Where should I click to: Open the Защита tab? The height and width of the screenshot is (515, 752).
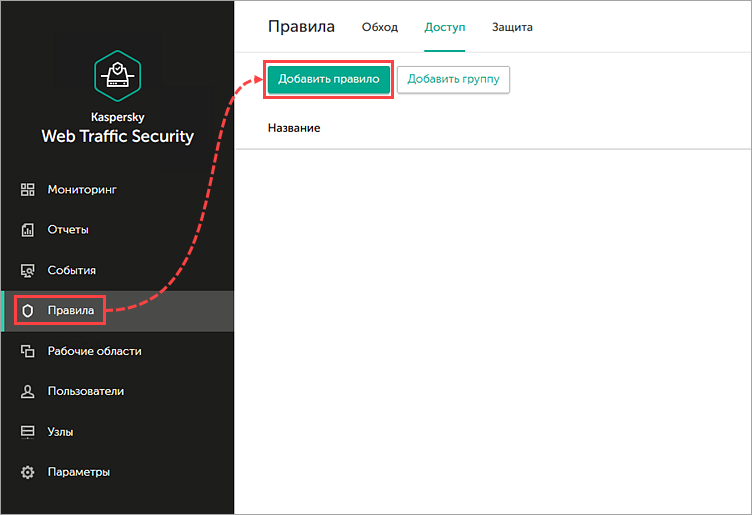[512, 27]
